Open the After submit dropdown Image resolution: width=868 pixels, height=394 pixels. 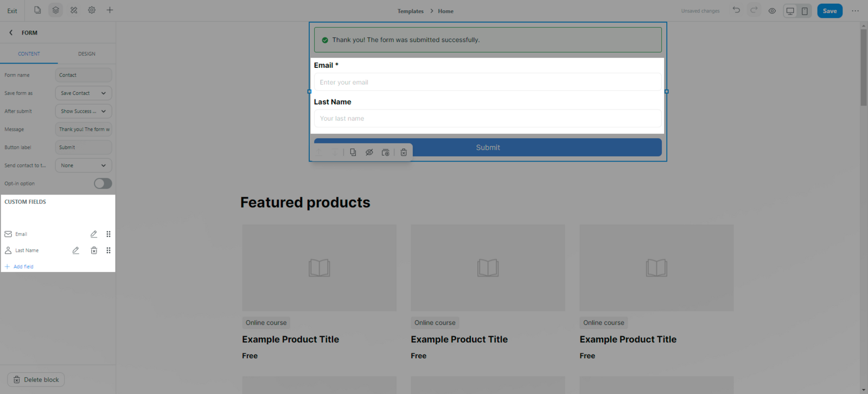point(84,111)
